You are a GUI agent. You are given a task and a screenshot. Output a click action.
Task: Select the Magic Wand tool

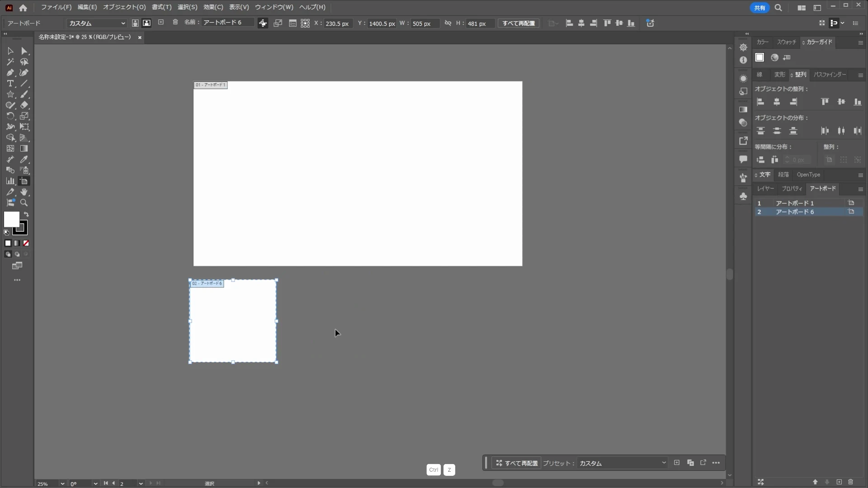click(10, 62)
